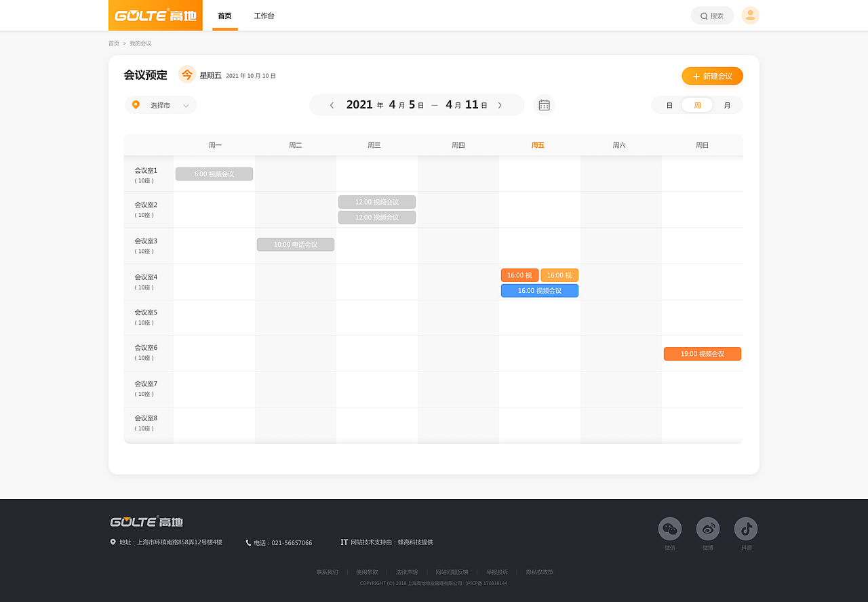The width and height of the screenshot is (868, 602).
Task: Click the footer phone icon
Action: pyautogui.click(x=248, y=543)
